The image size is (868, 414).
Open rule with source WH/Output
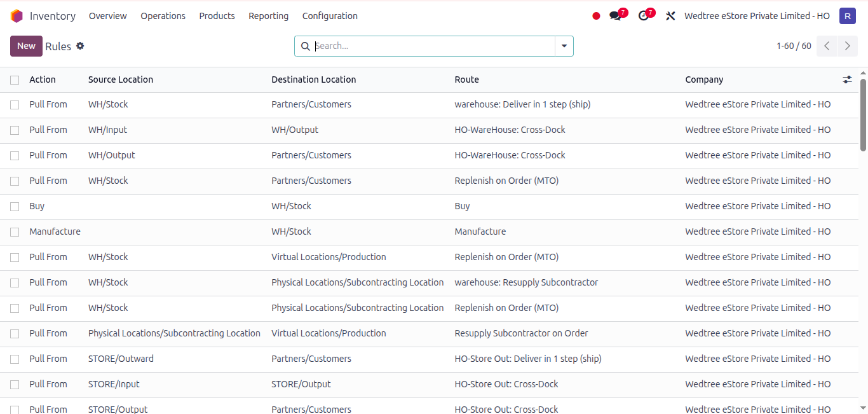[x=112, y=155]
